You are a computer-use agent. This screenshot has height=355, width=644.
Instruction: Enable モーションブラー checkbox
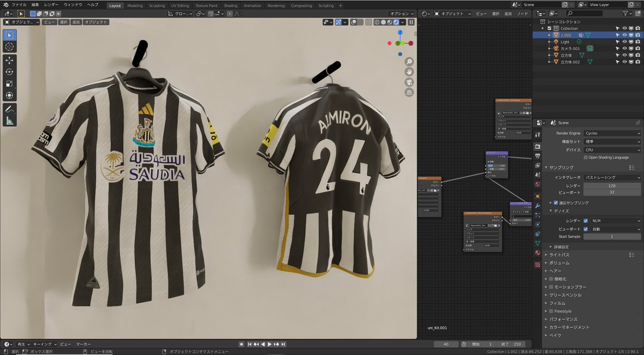click(x=551, y=287)
